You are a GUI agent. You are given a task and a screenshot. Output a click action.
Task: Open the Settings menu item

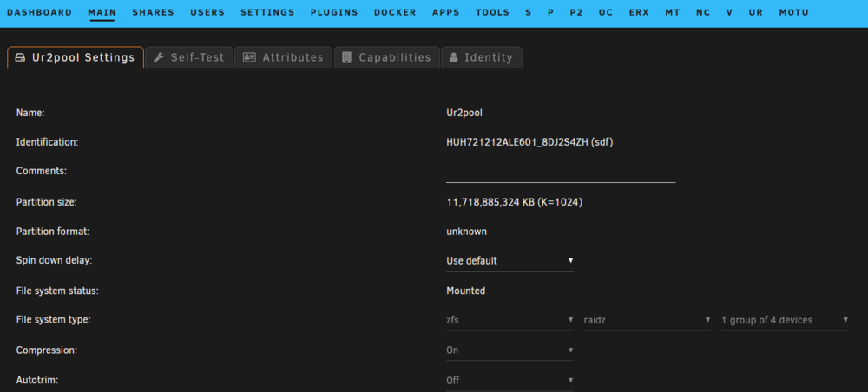pos(267,12)
